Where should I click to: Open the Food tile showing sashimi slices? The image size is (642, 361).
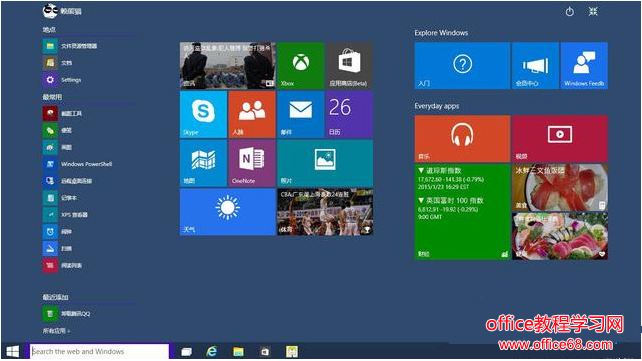point(560,187)
